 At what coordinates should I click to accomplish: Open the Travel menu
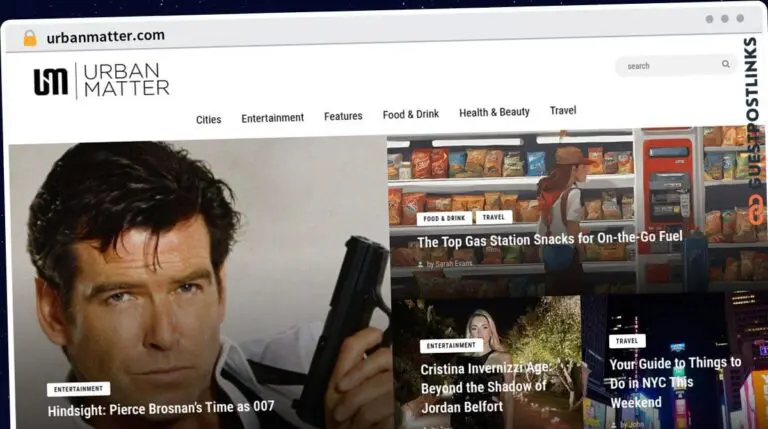pos(563,110)
